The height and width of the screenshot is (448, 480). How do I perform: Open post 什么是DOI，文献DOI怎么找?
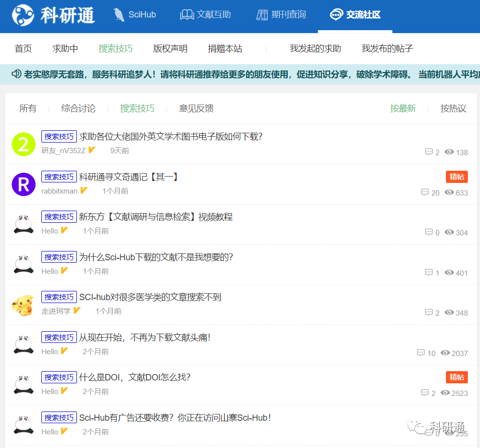pos(135,377)
